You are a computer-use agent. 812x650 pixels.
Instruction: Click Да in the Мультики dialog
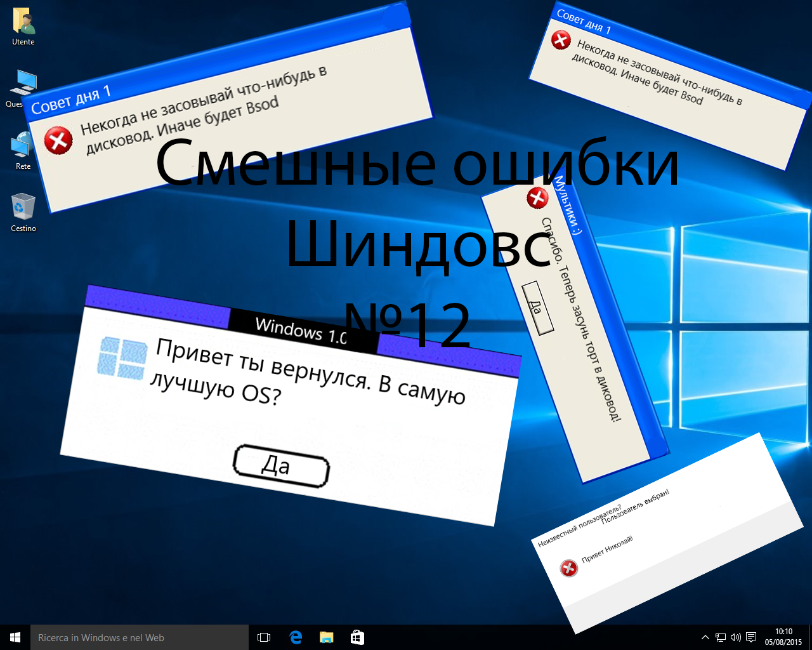[537, 308]
